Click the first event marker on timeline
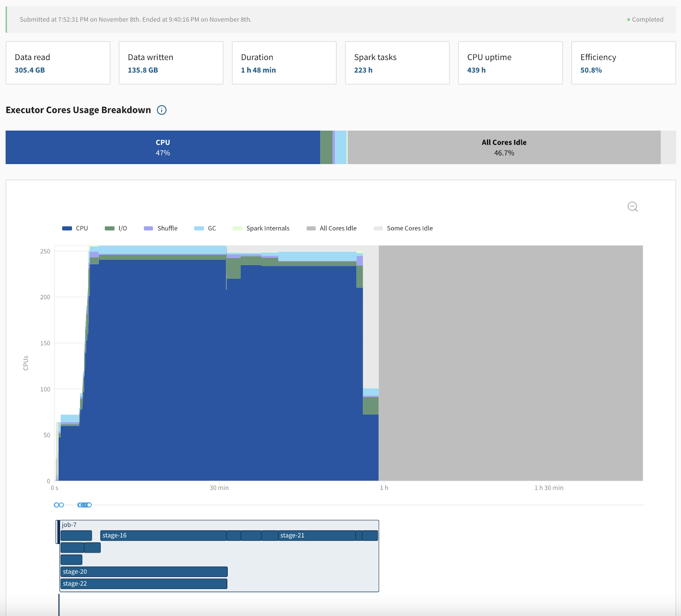 56,505
